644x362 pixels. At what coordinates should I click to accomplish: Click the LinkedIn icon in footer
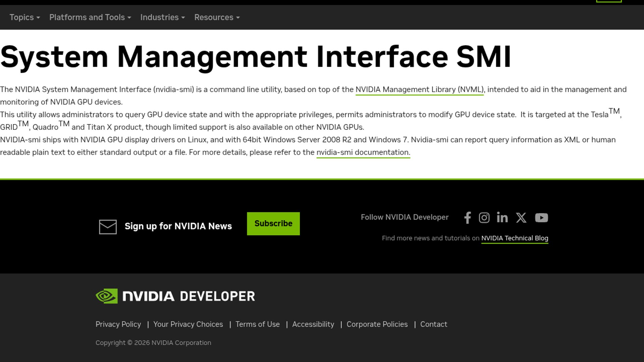click(502, 218)
